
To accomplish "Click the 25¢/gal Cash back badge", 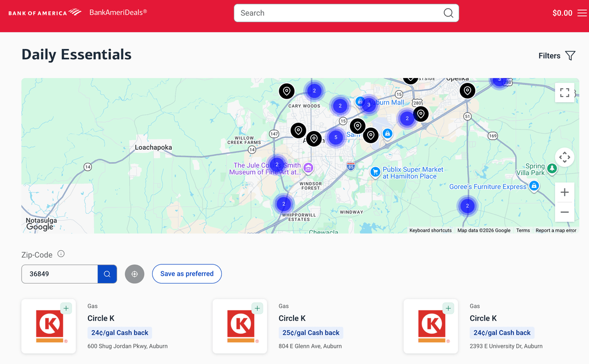I will click(311, 333).
